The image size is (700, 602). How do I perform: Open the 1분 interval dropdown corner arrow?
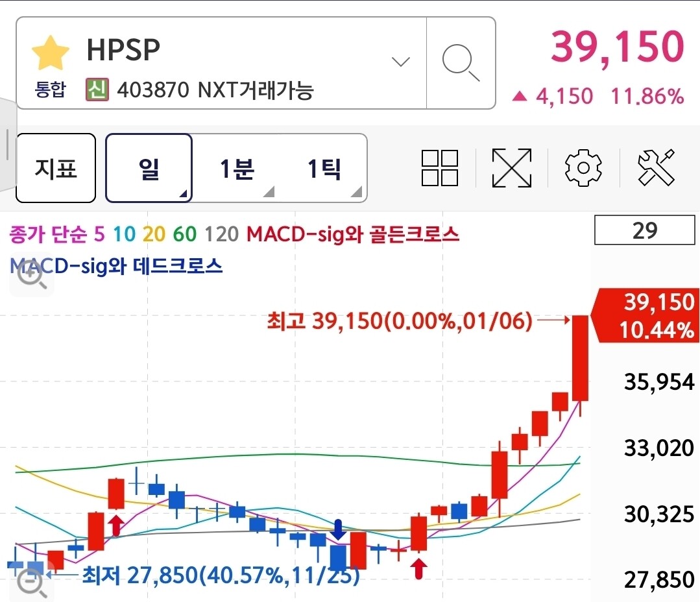point(269,191)
